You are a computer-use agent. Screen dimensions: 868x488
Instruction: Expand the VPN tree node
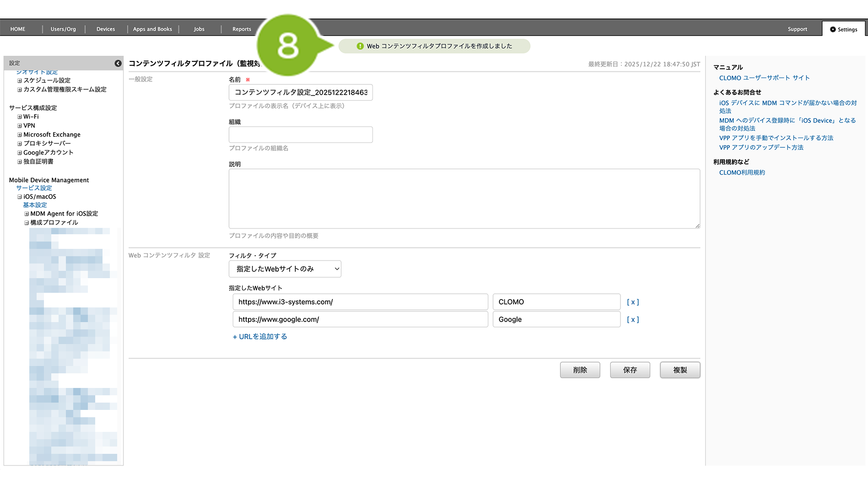(20, 126)
